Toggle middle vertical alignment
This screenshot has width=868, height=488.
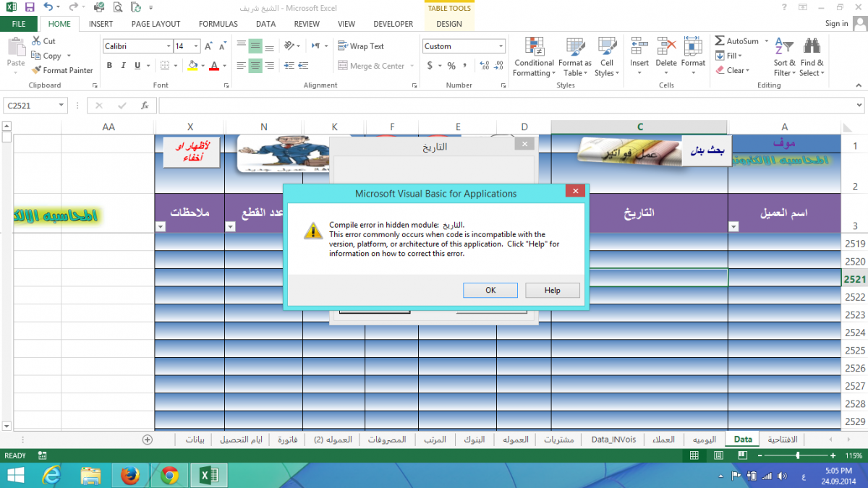tap(255, 46)
